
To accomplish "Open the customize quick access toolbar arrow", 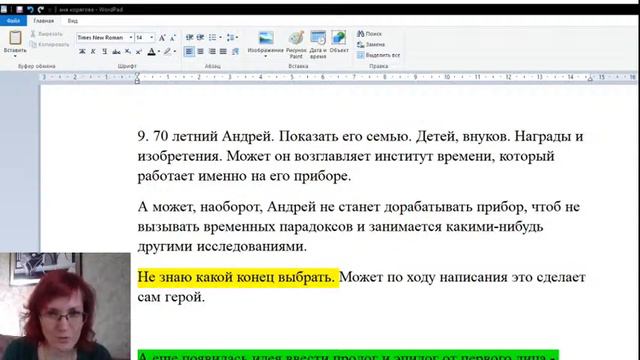I will tap(50, 9).
